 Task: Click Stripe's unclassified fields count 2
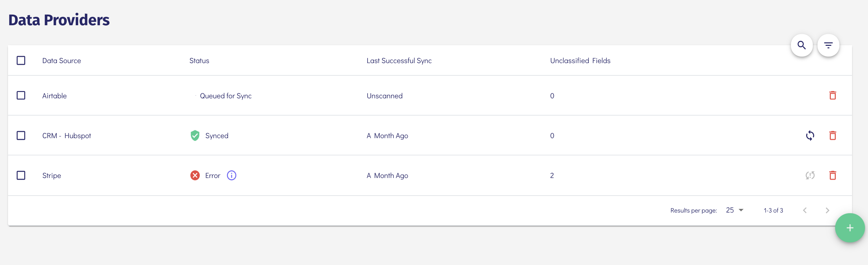click(552, 176)
